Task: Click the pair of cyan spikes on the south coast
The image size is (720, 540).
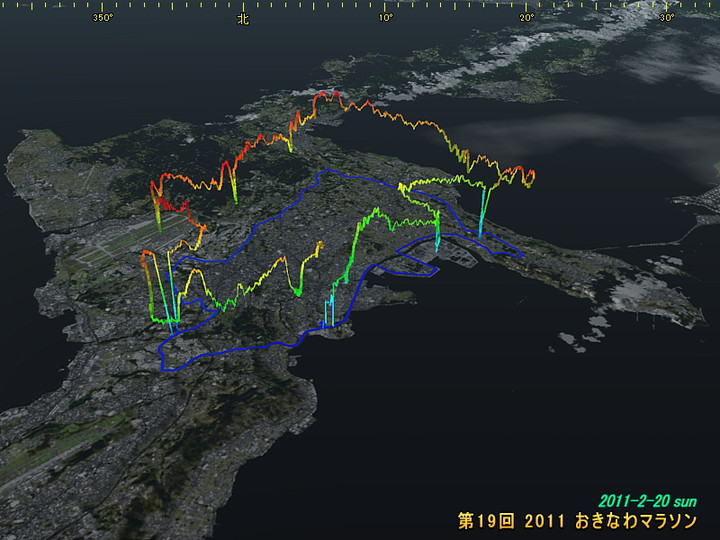Action: pos(329,310)
